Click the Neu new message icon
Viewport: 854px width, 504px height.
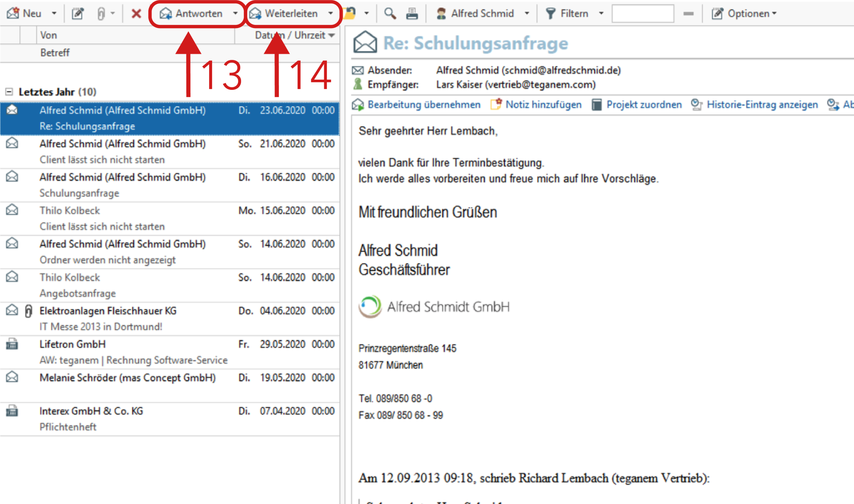pyautogui.click(x=13, y=13)
